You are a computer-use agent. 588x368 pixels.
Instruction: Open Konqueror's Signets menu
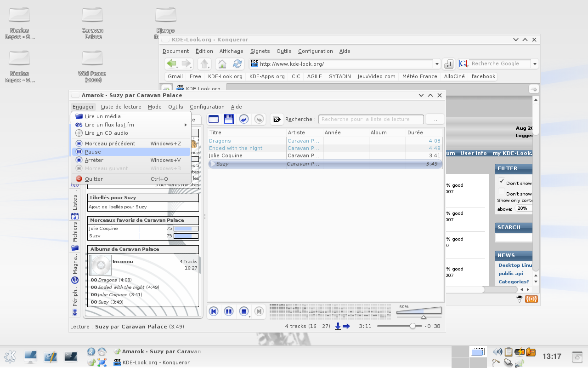coord(260,51)
